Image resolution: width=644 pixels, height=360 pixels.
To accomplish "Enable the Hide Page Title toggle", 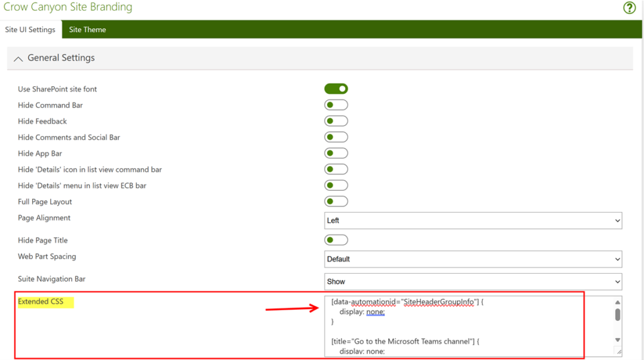I will point(336,240).
